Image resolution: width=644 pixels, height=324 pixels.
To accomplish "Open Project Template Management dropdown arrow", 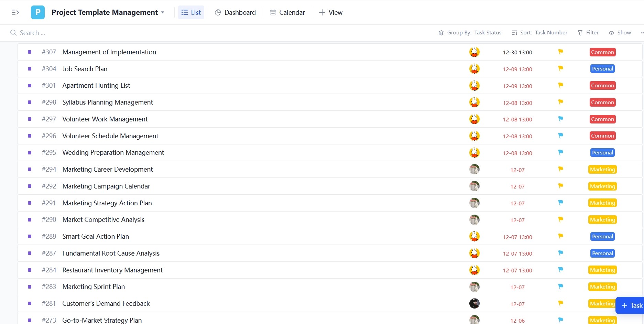I will (x=163, y=13).
